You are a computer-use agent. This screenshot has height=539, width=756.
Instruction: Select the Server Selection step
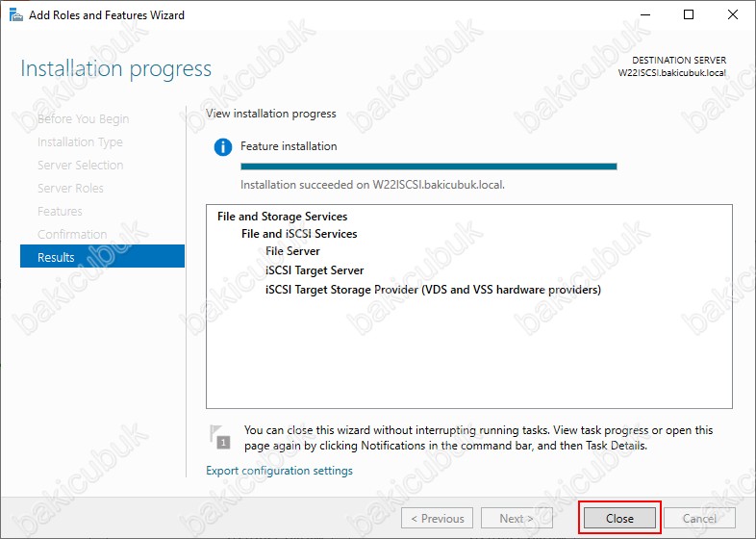click(81, 165)
